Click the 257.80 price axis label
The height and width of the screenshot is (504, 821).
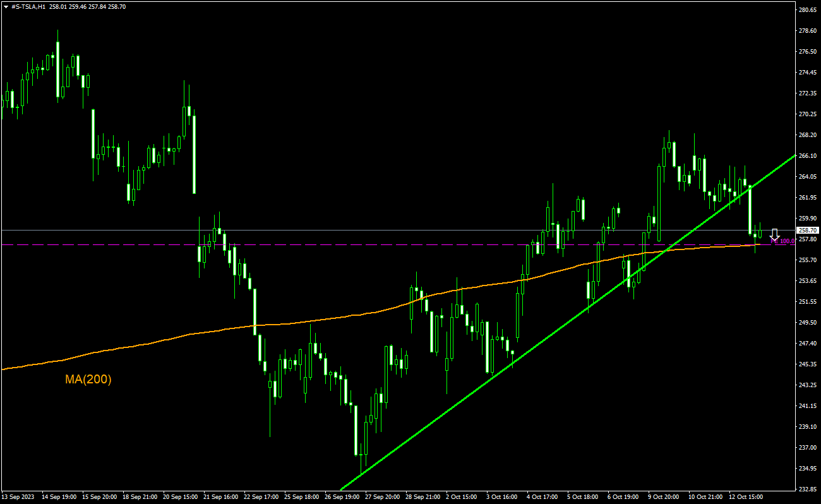808,239
